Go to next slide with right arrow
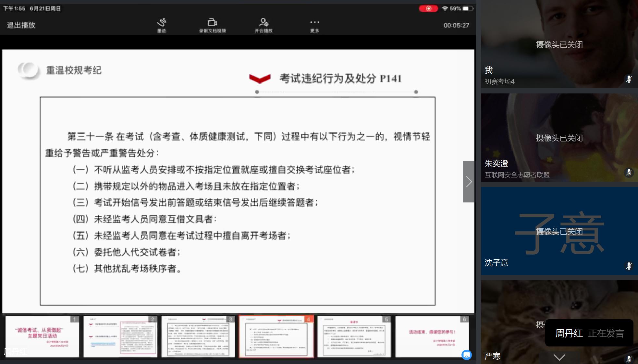 coord(468,182)
